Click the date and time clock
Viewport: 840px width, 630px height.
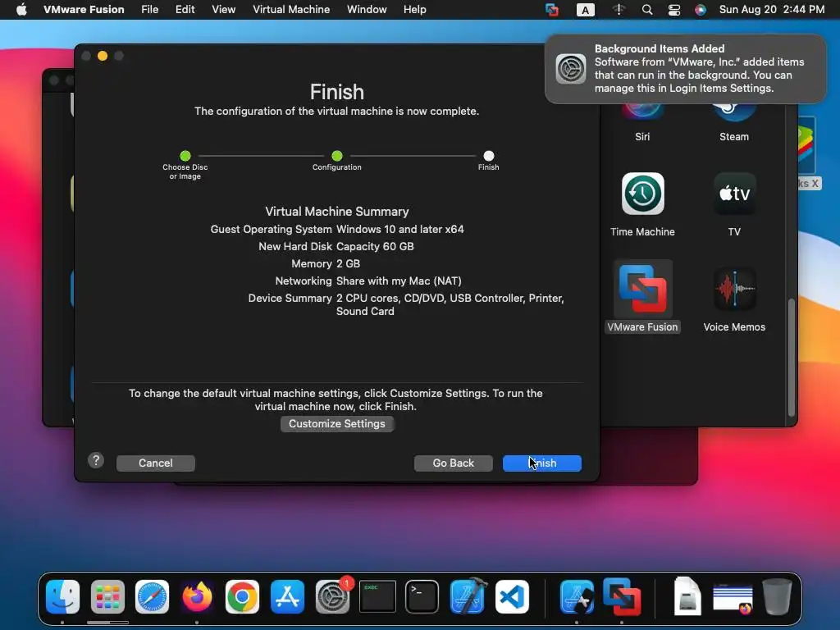[x=771, y=10]
